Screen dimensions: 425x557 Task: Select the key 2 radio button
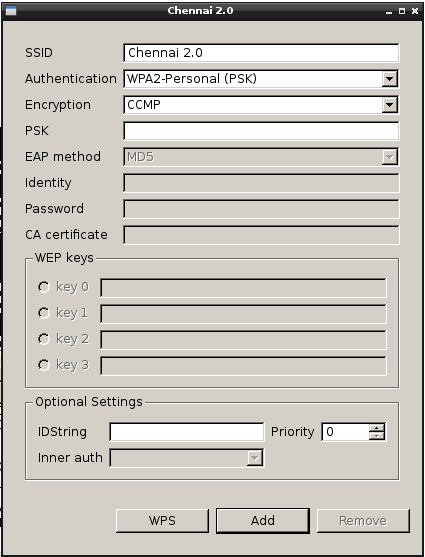click(44, 339)
